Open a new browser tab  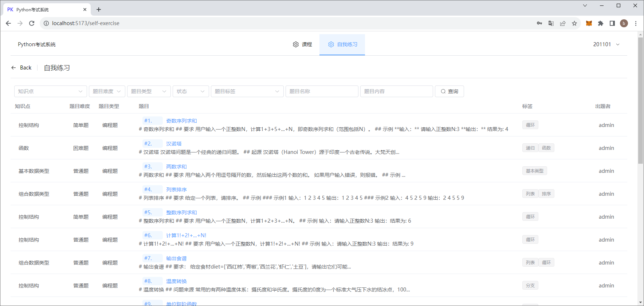click(x=99, y=9)
